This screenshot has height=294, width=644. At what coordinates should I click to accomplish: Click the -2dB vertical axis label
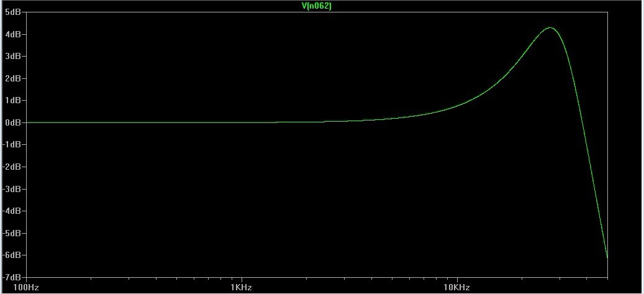tap(11, 167)
